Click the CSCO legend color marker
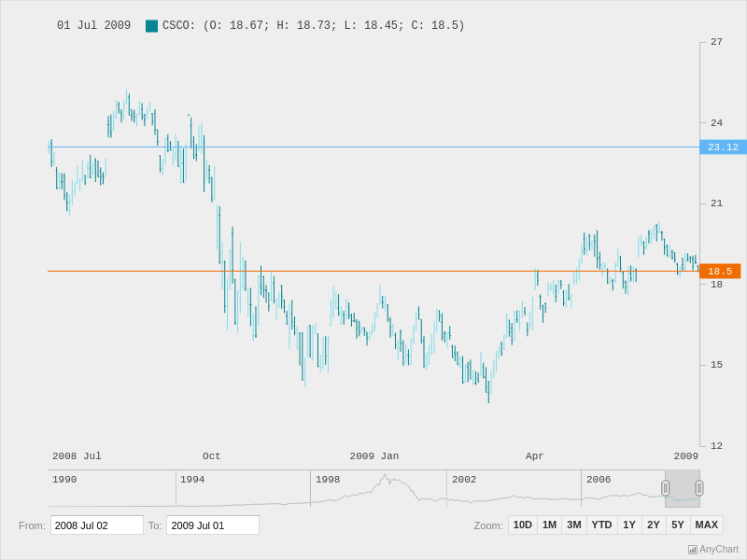Screen dimensions: 747x560 click(x=151, y=26)
